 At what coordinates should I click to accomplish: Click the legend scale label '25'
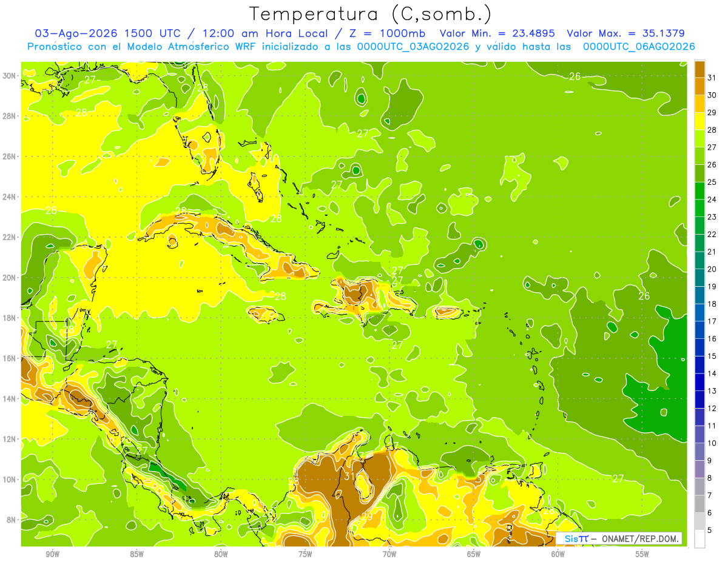[712, 182]
